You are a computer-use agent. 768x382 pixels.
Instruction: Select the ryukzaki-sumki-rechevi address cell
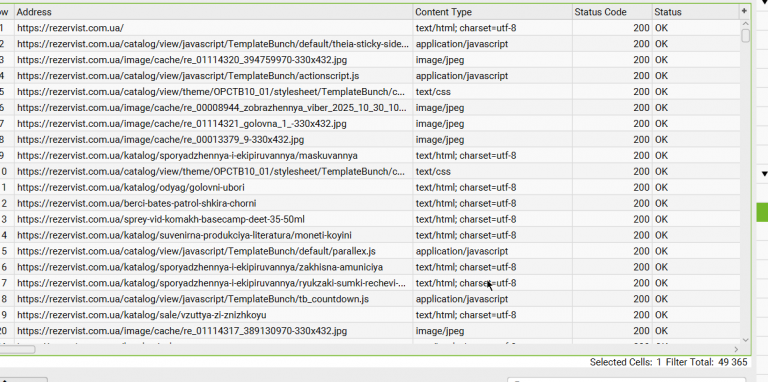tap(214, 283)
